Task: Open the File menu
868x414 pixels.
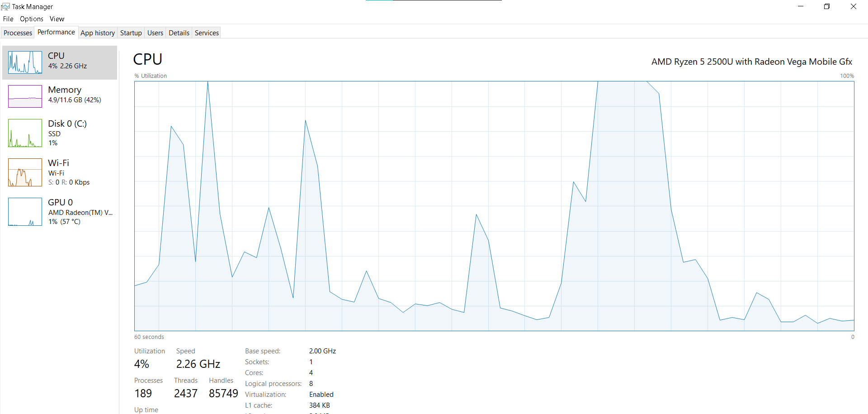Action: [x=8, y=19]
